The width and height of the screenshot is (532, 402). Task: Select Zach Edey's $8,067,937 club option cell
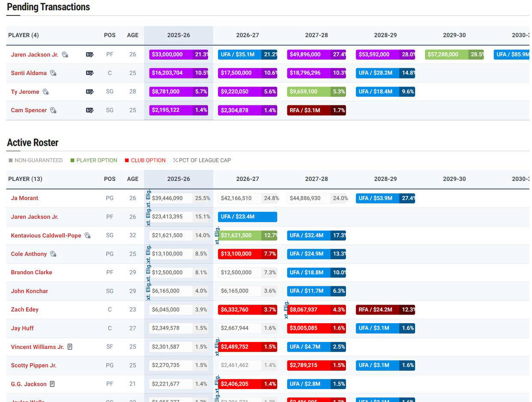point(317,309)
